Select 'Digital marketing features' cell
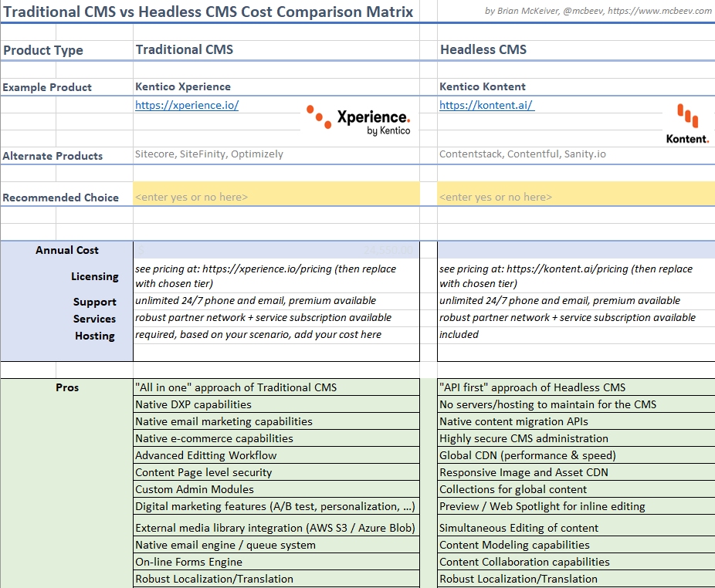 [x=276, y=506]
